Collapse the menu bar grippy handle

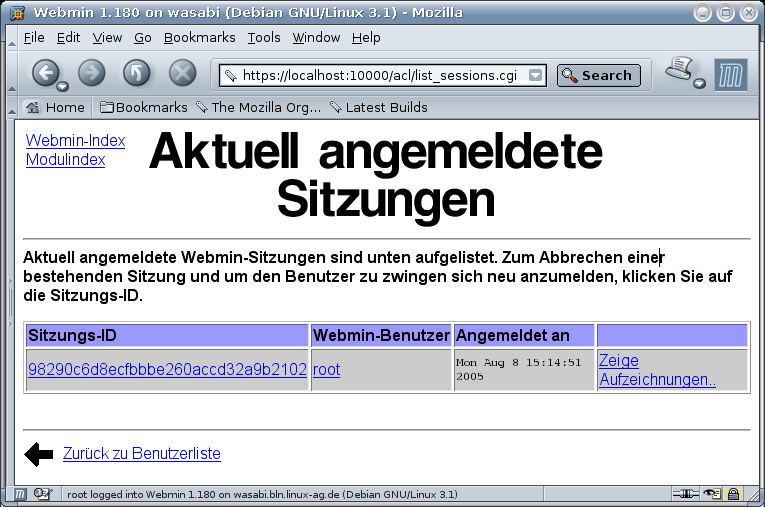click(x=12, y=38)
